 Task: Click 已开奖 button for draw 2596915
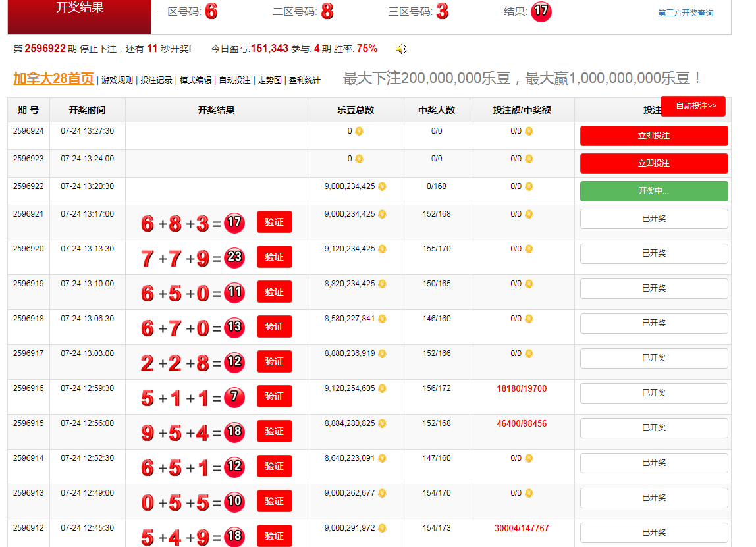click(x=653, y=428)
